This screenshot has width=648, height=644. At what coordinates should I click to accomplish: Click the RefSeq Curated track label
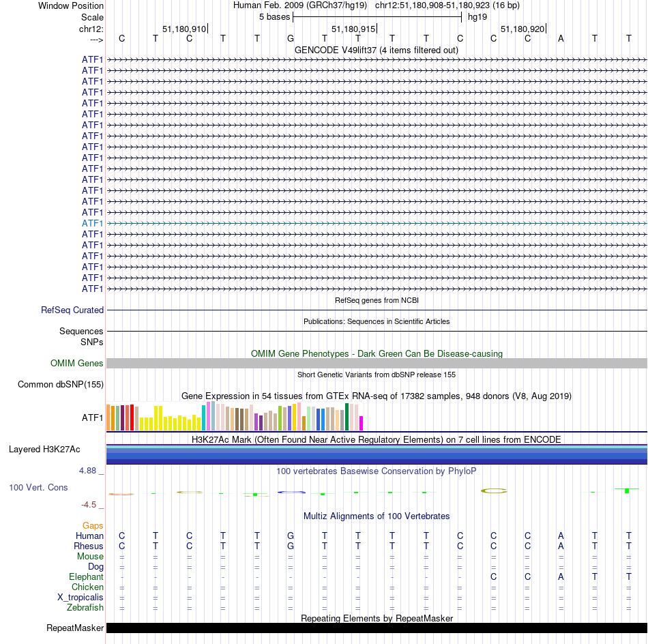pos(72,310)
